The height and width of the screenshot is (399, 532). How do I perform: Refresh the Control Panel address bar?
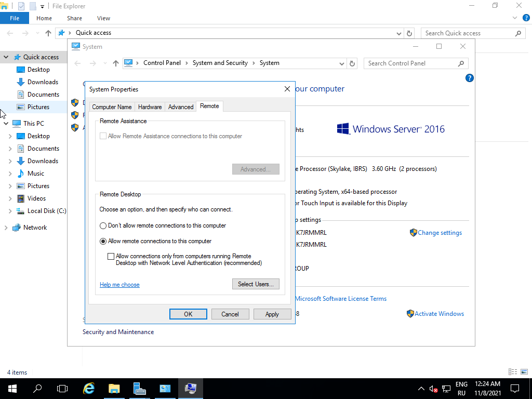[352, 63]
